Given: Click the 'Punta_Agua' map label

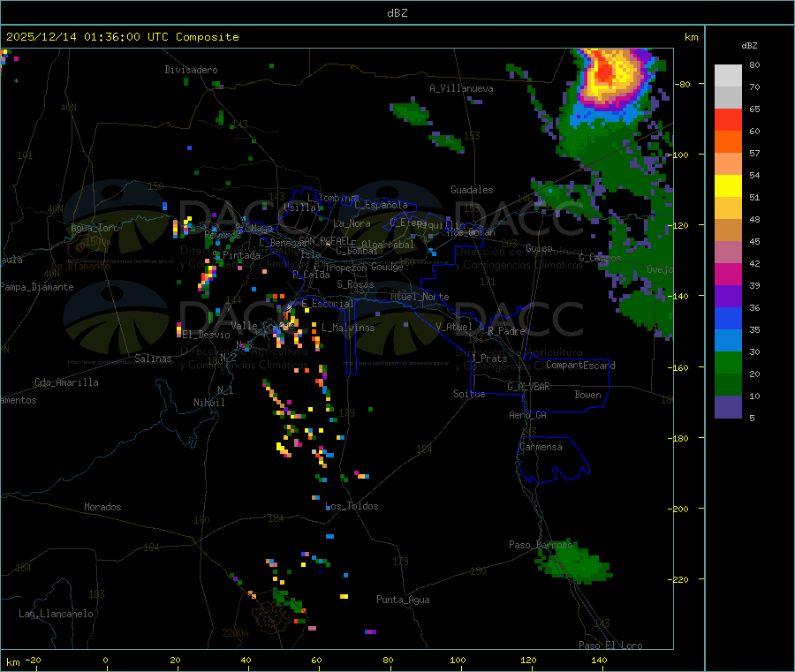Looking at the screenshot, I should click(403, 600).
